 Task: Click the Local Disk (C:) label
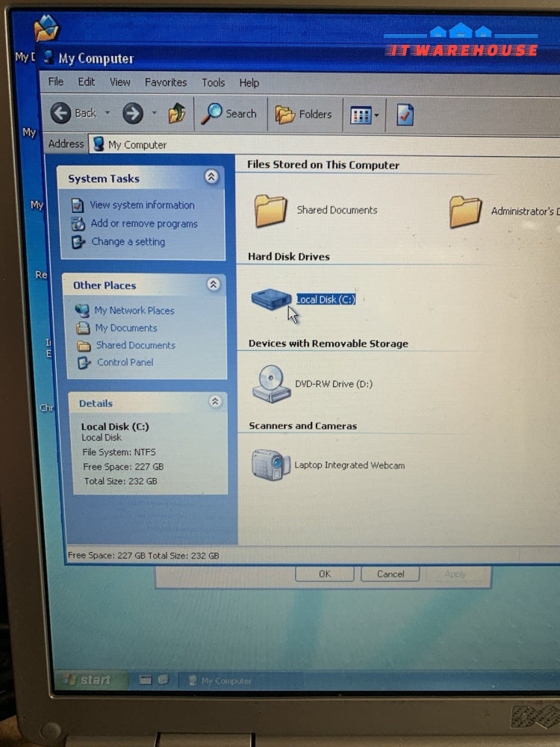point(326,300)
